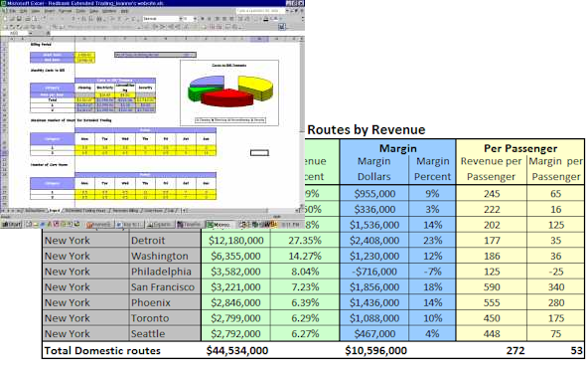Click the '$1,536,000' margin dollars cell
The height and width of the screenshot is (368, 588).
tap(374, 225)
